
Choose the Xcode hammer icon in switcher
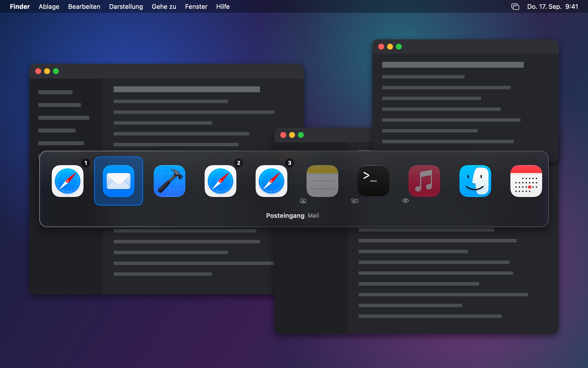(x=170, y=181)
